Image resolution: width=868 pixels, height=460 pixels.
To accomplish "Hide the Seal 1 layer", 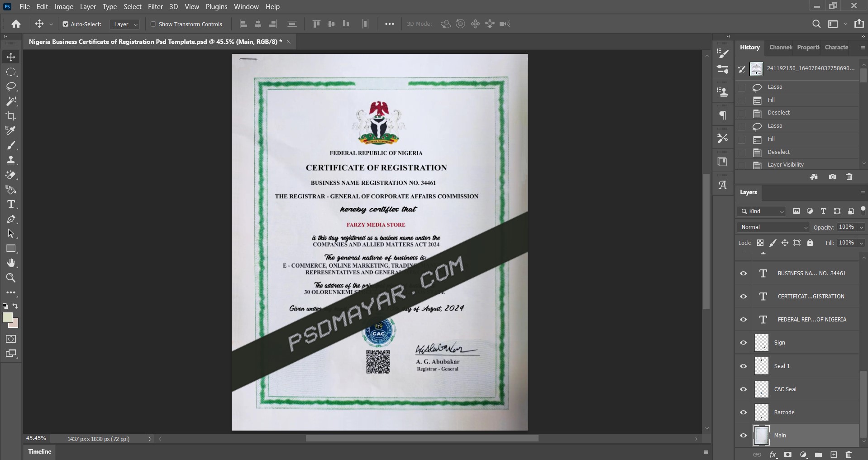I will [x=743, y=366].
